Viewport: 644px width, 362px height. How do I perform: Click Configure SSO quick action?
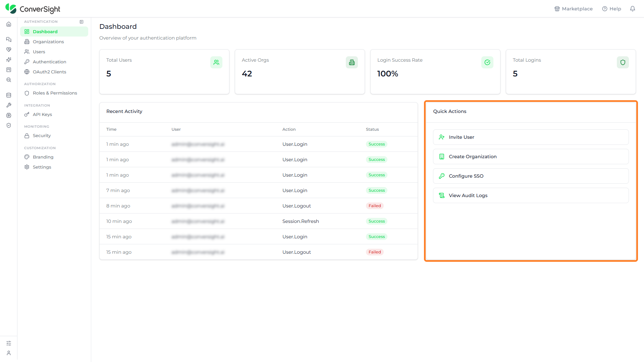[531, 176]
